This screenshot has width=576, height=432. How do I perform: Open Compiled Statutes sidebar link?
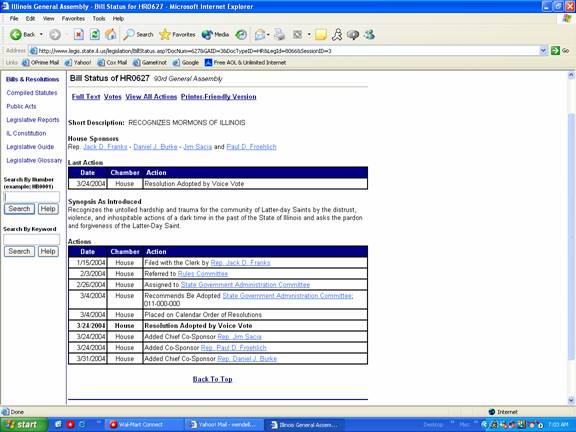(x=32, y=93)
